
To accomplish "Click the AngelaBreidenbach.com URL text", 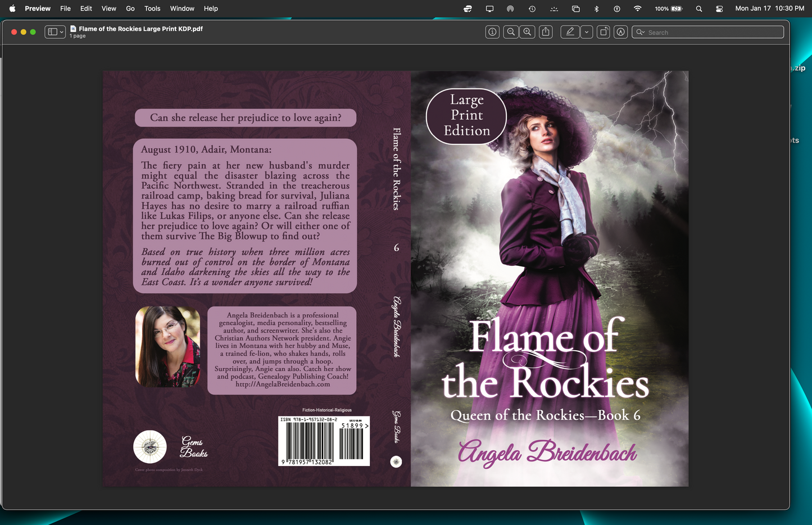I will (x=283, y=384).
